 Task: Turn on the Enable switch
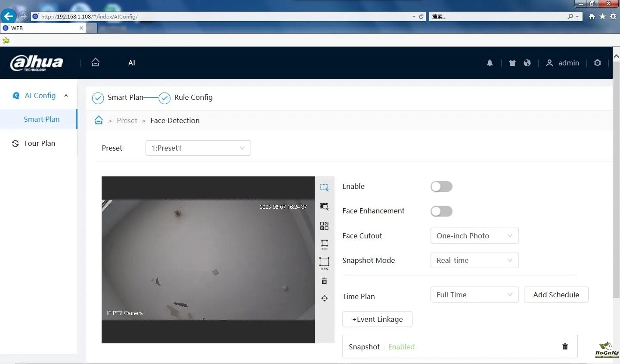pyautogui.click(x=441, y=186)
